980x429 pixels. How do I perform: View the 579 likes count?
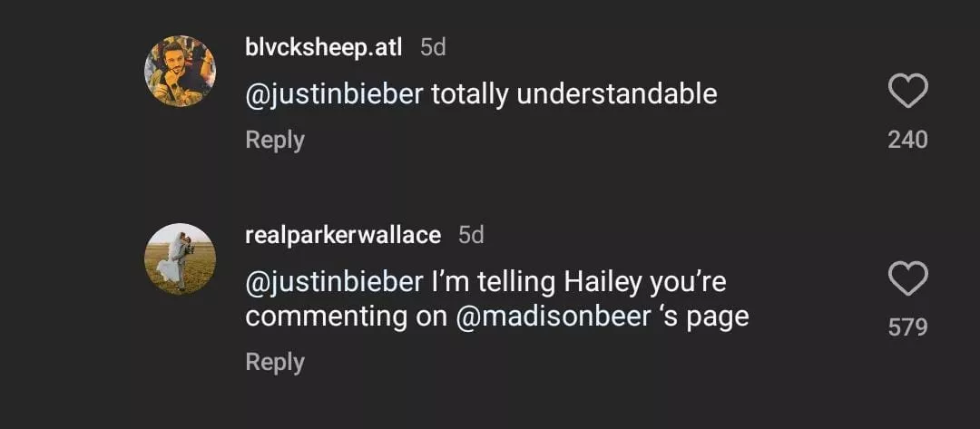907,327
